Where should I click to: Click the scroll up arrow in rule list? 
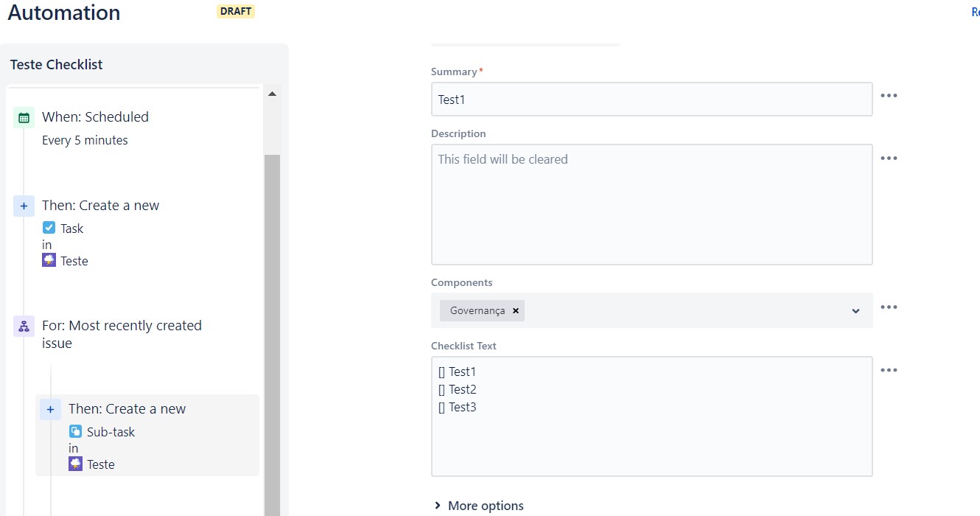pos(272,94)
